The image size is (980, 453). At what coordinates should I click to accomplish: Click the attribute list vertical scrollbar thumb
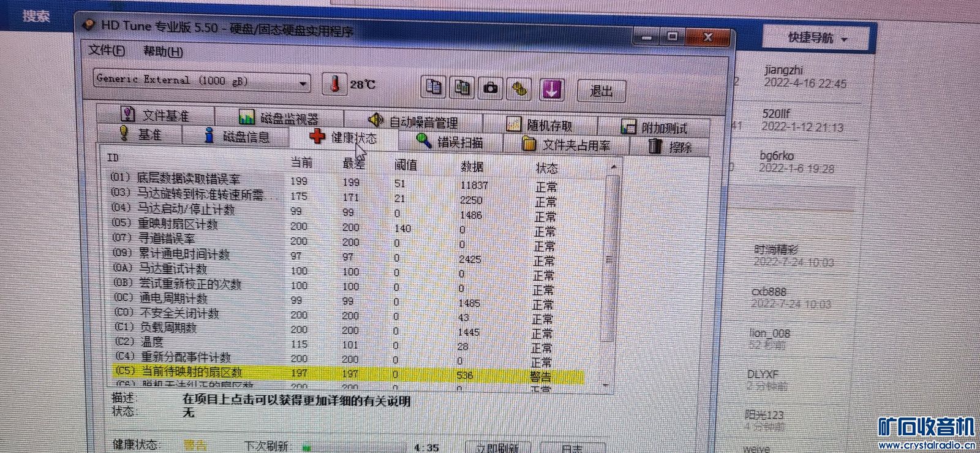(610, 257)
